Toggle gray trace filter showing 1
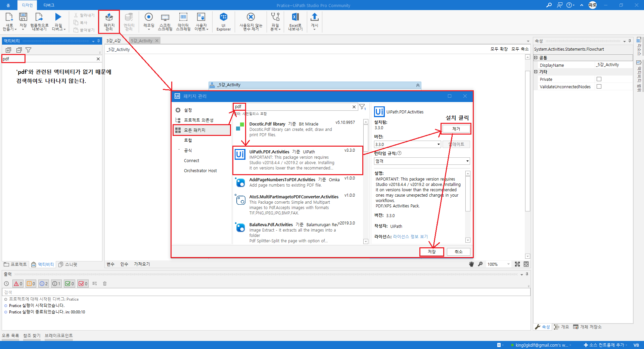This screenshot has height=349, width=644. 56,284
